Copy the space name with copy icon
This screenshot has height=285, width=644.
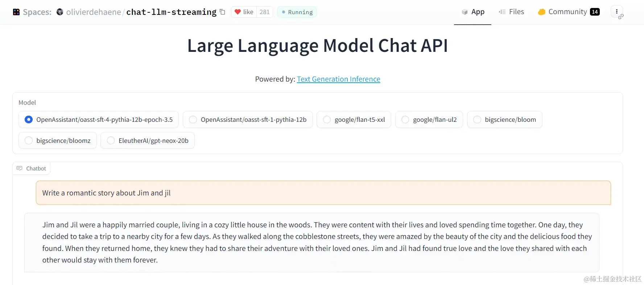pyautogui.click(x=223, y=12)
